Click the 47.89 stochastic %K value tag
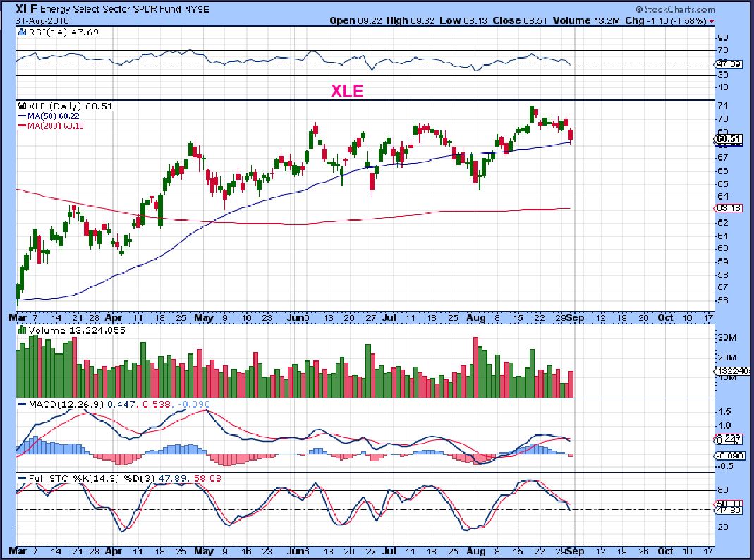 click(729, 510)
